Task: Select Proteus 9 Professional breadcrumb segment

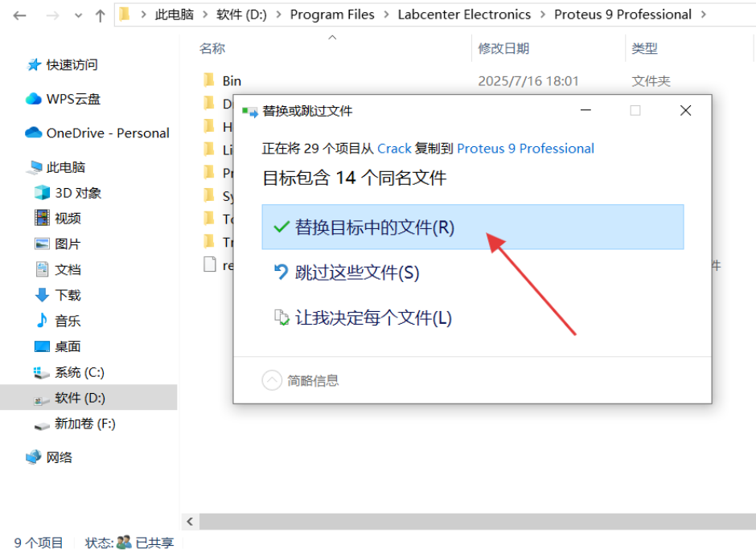Action: [623, 15]
